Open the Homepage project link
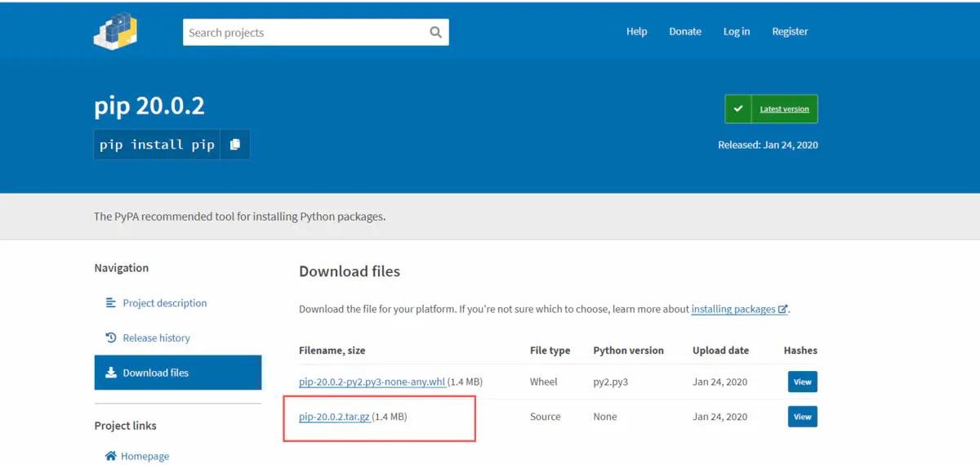The height and width of the screenshot is (465, 980). (145, 456)
